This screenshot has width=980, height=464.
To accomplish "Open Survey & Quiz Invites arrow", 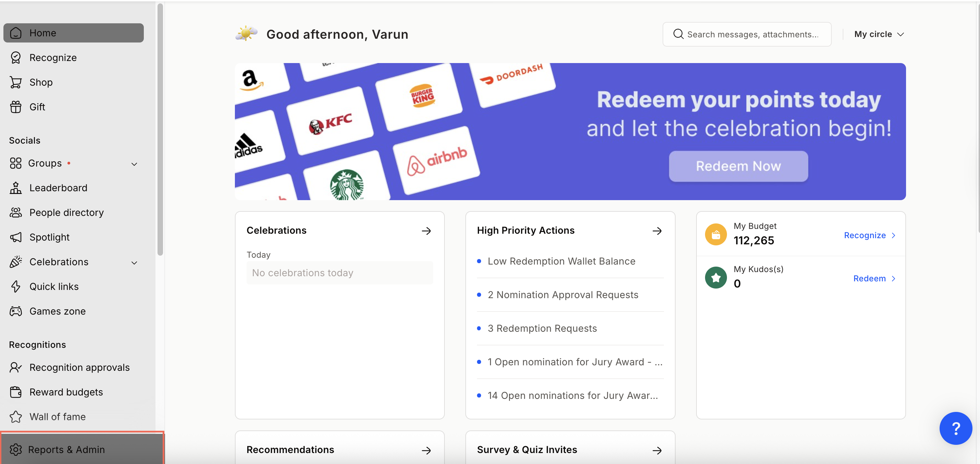I will point(657,451).
